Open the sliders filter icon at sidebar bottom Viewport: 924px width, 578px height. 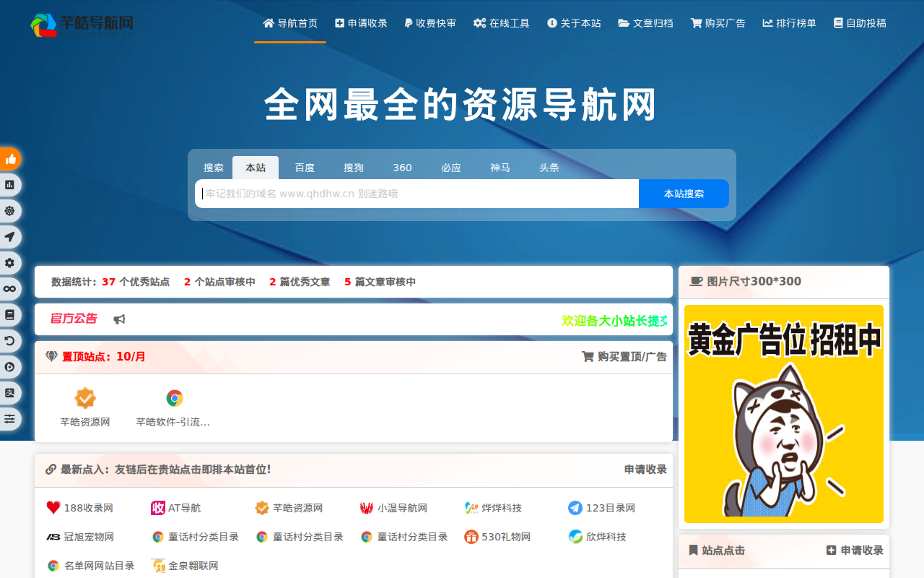(10, 418)
